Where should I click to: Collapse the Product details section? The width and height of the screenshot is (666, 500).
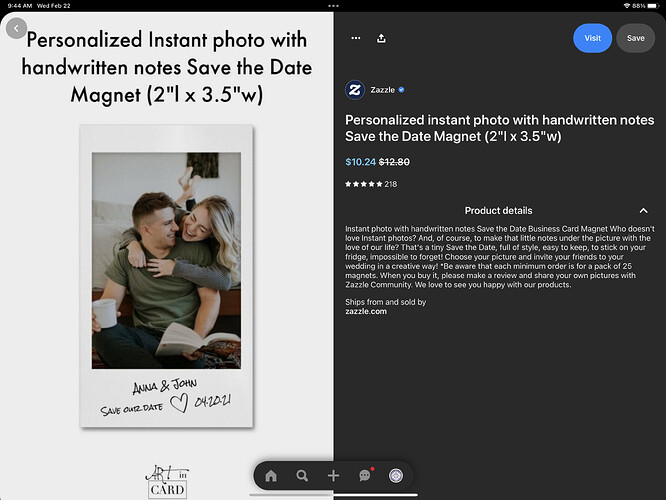pos(643,211)
